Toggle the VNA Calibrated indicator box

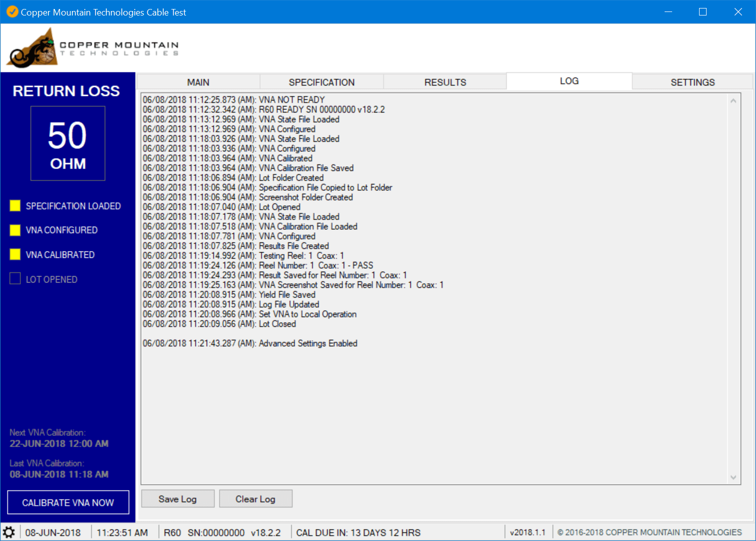click(x=15, y=255)
